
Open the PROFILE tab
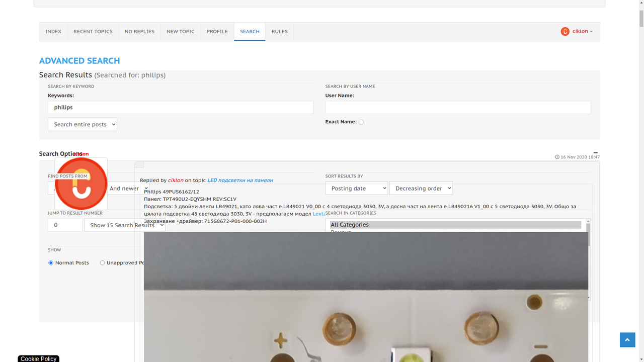click(x=217, y=32)
